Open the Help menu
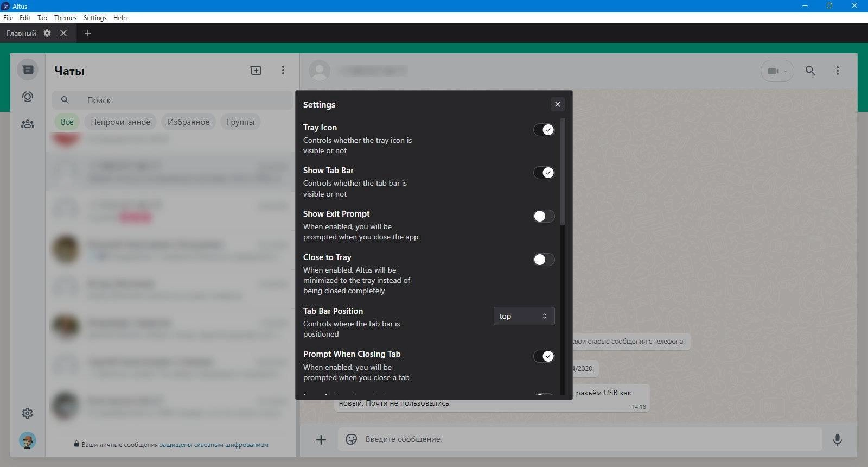Screen dimensions: 868x467 click(120, 18)
